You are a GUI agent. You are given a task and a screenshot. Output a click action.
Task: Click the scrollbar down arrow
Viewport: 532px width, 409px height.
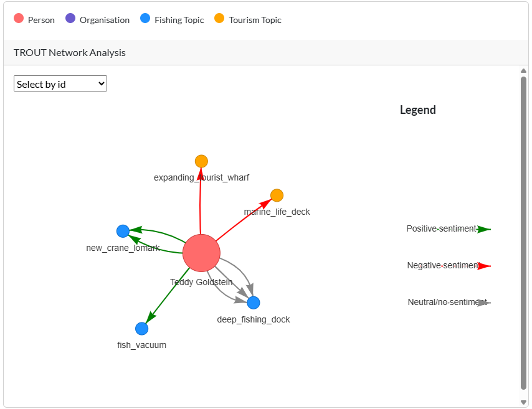(523, 402)
